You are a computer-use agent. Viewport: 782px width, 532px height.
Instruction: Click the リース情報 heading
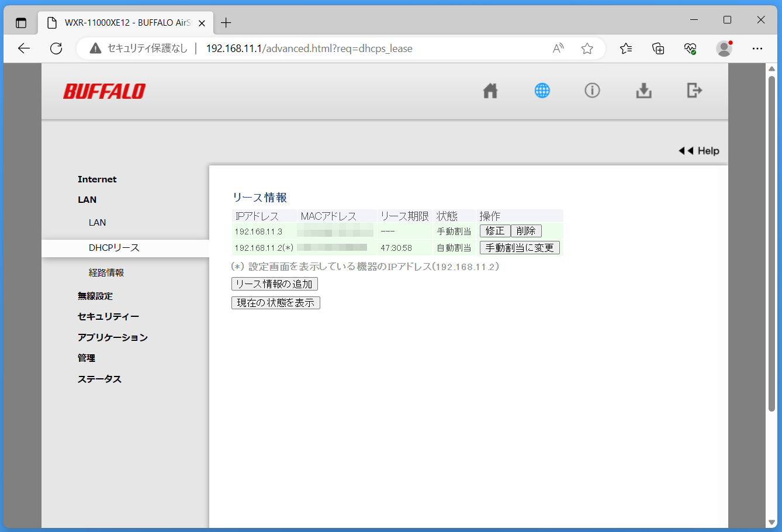point(260,198)
